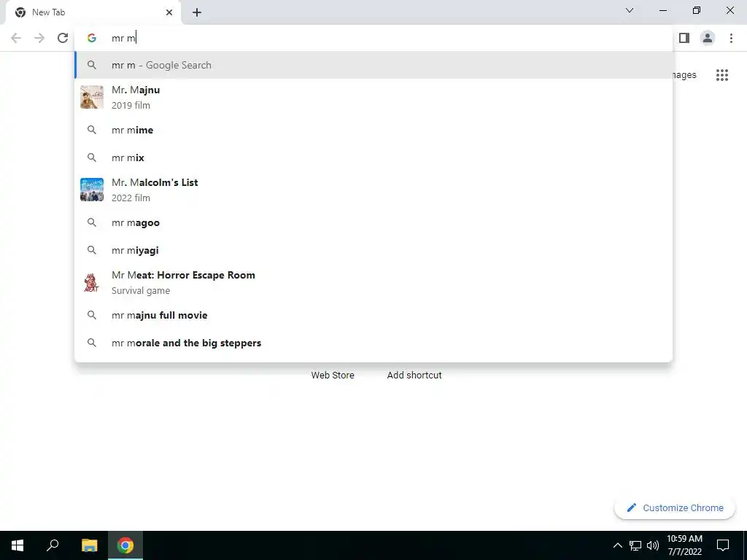
Task: Click the magnifier next to 'mr m - Google Search'
Action: [92, 65]
